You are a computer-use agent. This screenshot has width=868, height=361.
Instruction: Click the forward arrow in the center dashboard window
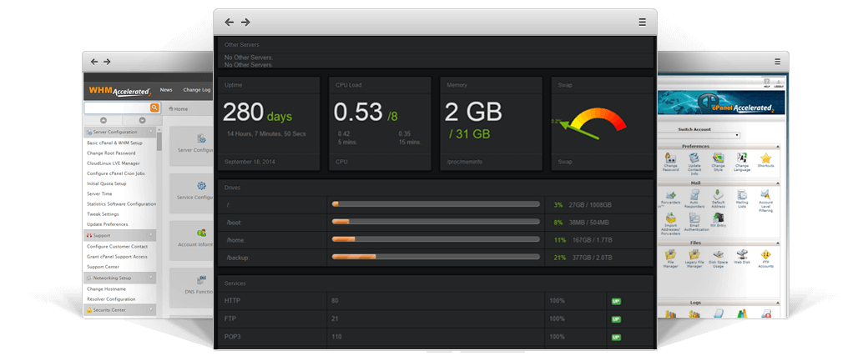[245, 23]
